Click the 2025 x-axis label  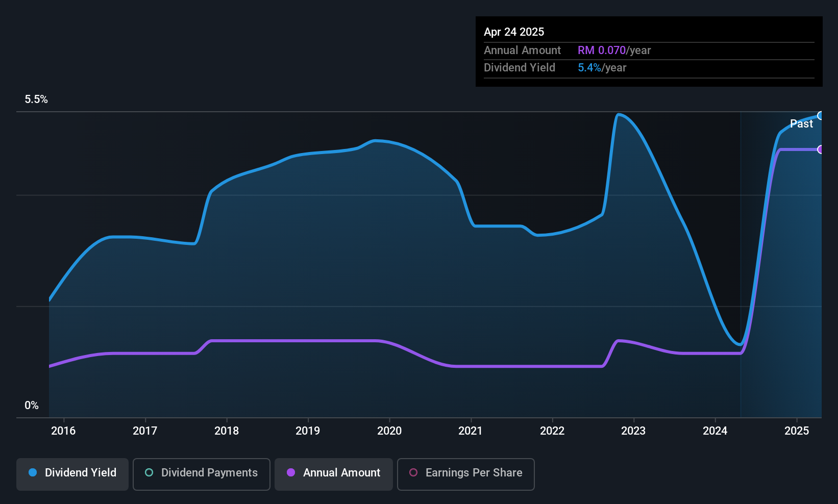pos(797,431)
